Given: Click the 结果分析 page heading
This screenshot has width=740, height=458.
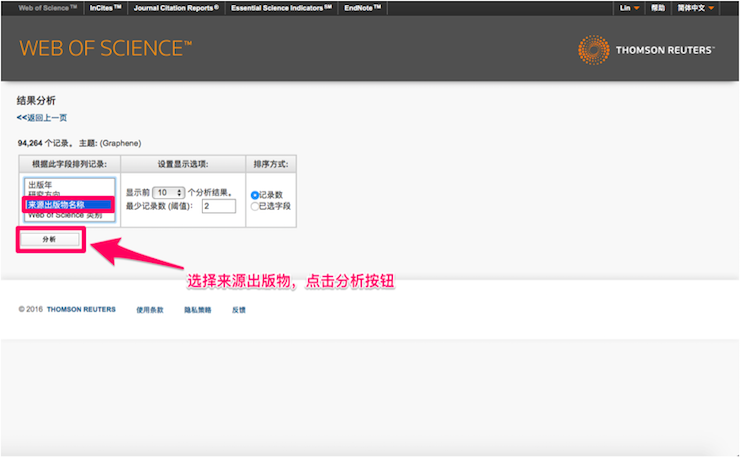Looking at the screenshot, I should click(36, 101).
